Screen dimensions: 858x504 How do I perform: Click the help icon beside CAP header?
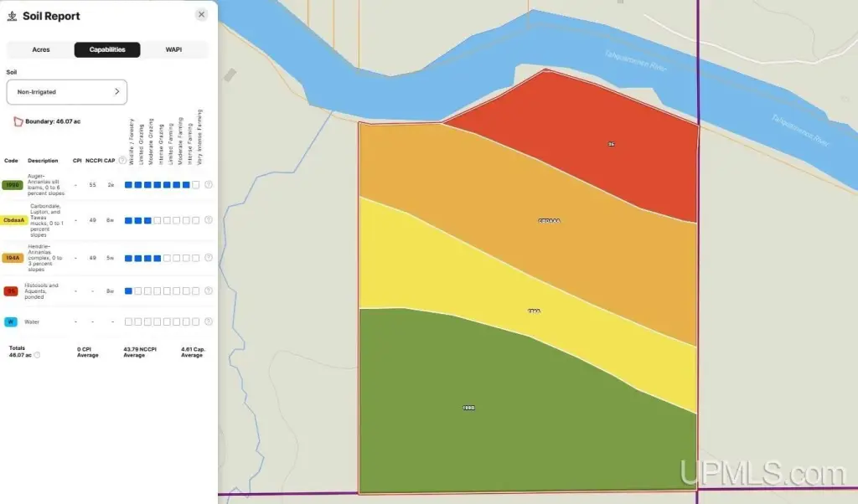pos(122,161)
